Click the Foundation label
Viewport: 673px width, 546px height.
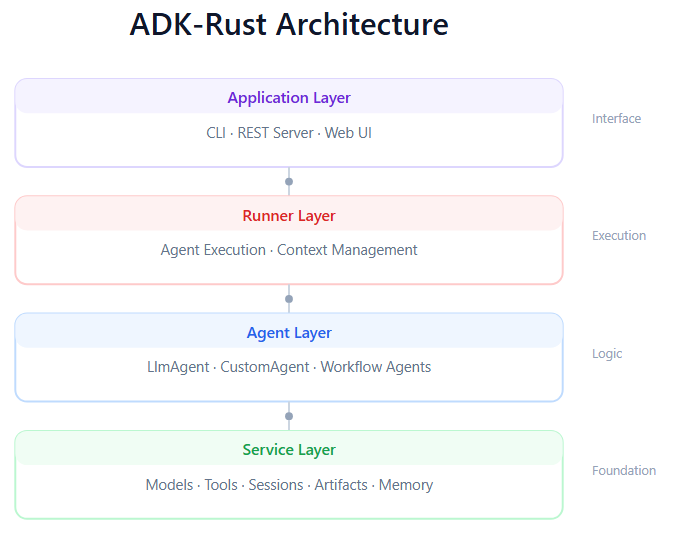click(x=624, y=470)
